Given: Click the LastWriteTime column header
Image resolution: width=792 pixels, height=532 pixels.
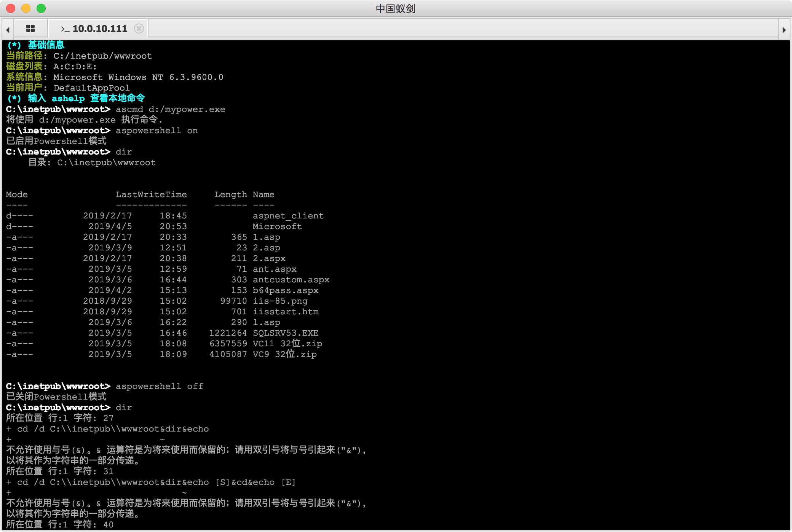Looking at the screenshot, I should pos(151,194).
